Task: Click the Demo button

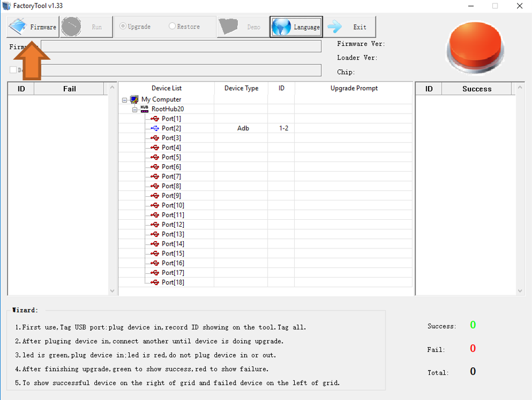Action: coord(242,27)
